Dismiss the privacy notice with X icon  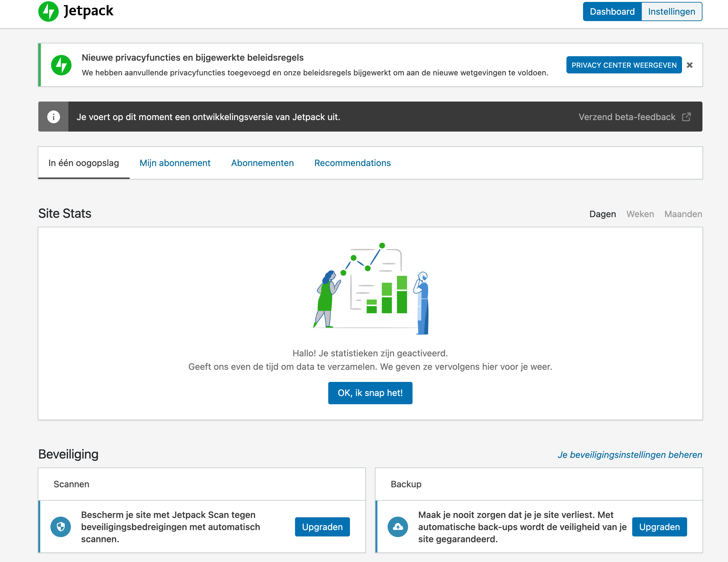pyautogui.click(x=690, y=65)
